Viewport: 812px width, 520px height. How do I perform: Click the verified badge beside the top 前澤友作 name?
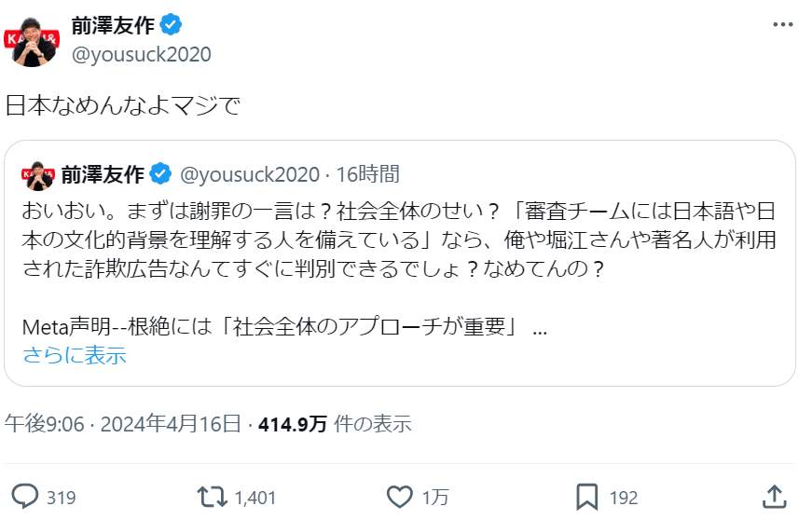(170, 24)
